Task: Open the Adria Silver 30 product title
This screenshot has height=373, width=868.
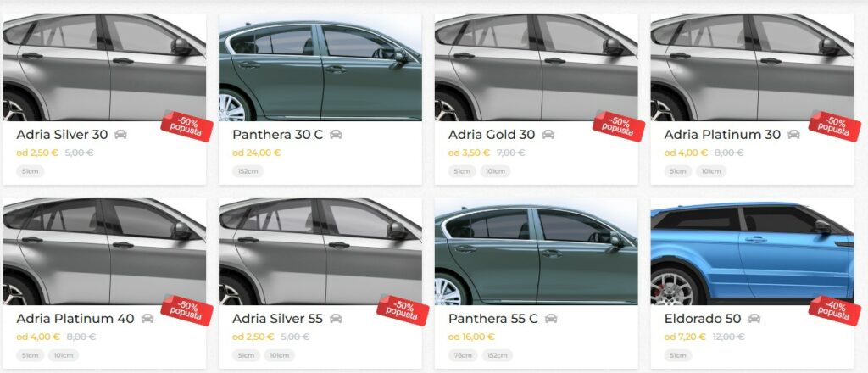Action: tap(62, 135)
